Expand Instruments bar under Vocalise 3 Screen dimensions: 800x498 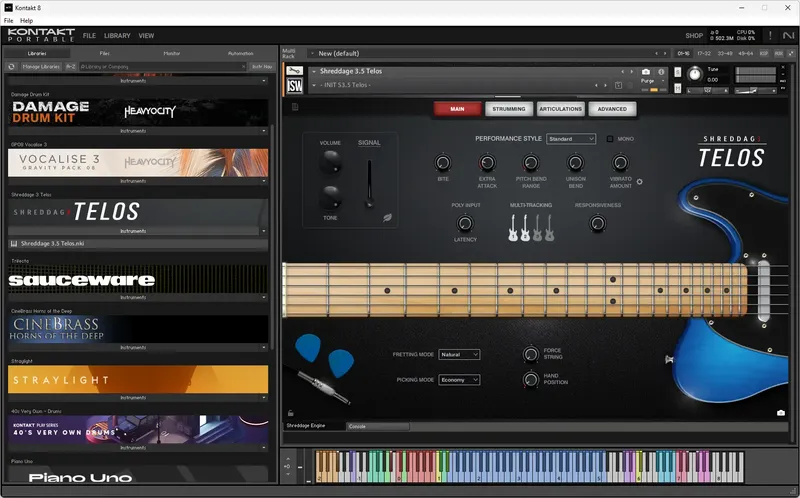click(138, 181)
